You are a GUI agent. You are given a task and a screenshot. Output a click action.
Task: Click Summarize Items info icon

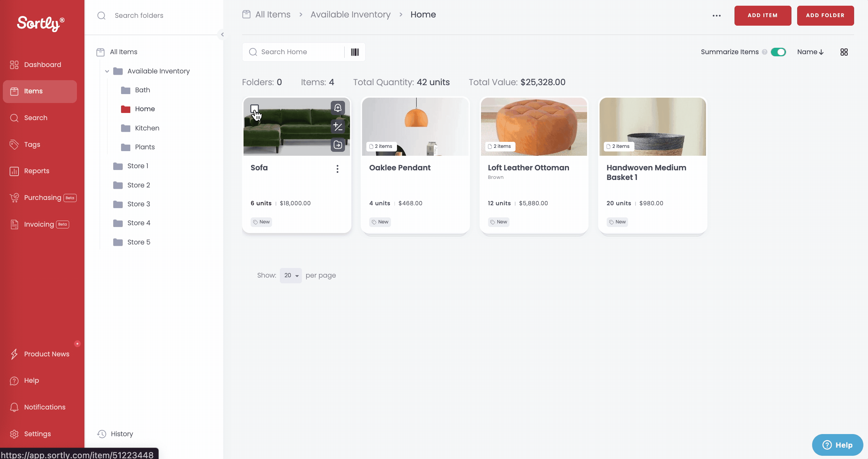coord(764,52)
